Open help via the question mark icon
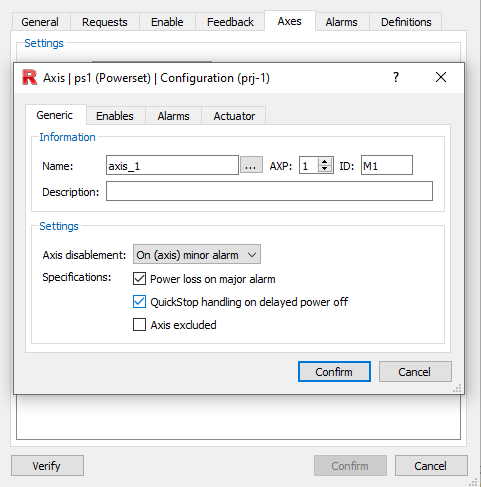481x487 pixels. click(396, 77)
